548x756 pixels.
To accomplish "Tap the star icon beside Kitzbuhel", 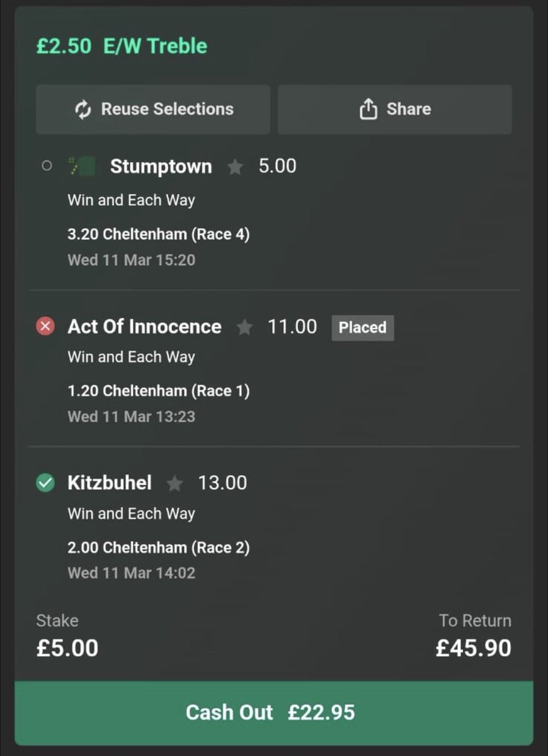I will pos(174,483).
